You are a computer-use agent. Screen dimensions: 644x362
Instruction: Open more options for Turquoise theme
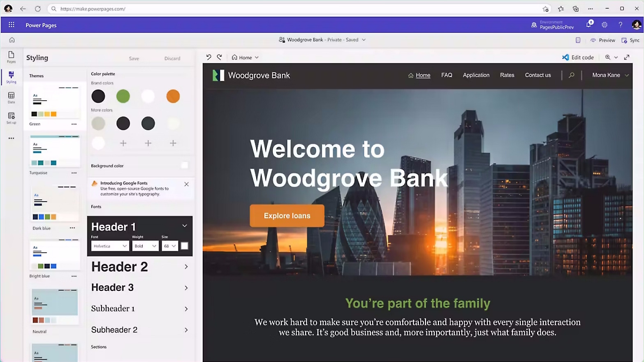74,173
